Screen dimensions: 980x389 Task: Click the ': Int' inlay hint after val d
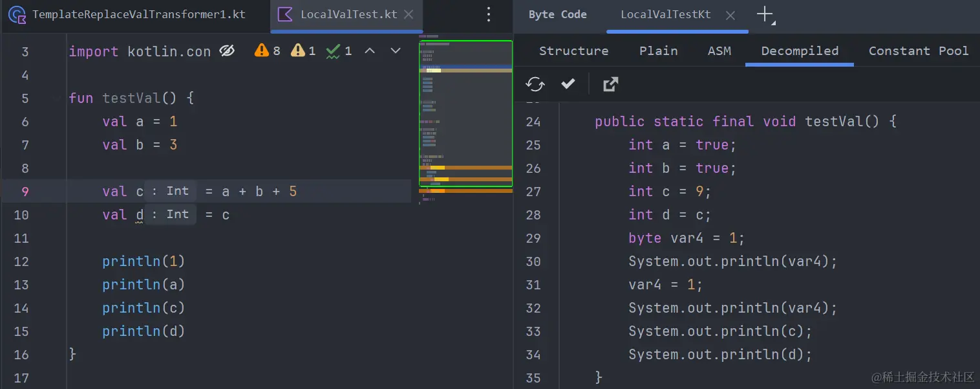click(171, 214)
